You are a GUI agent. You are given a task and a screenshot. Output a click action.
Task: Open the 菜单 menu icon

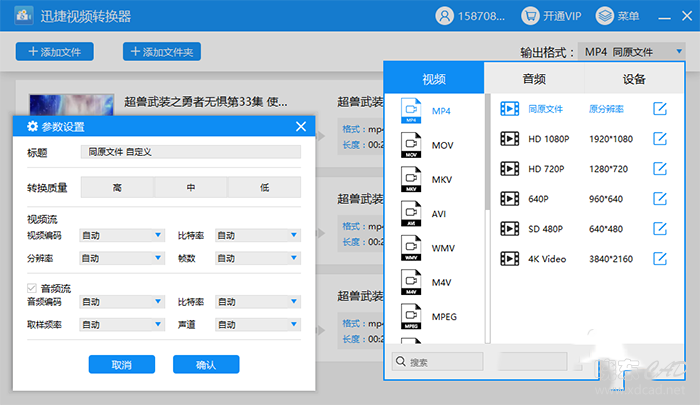click(604, 16)
